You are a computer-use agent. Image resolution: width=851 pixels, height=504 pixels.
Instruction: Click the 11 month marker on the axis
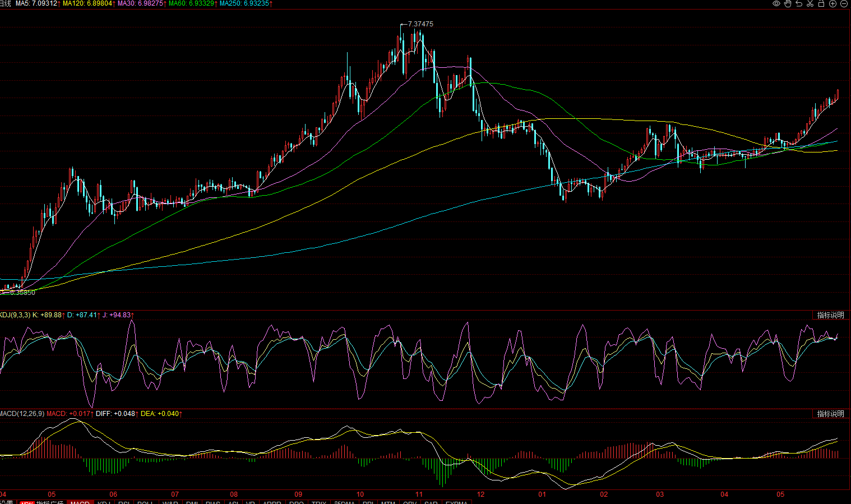[x=419, y=494]
